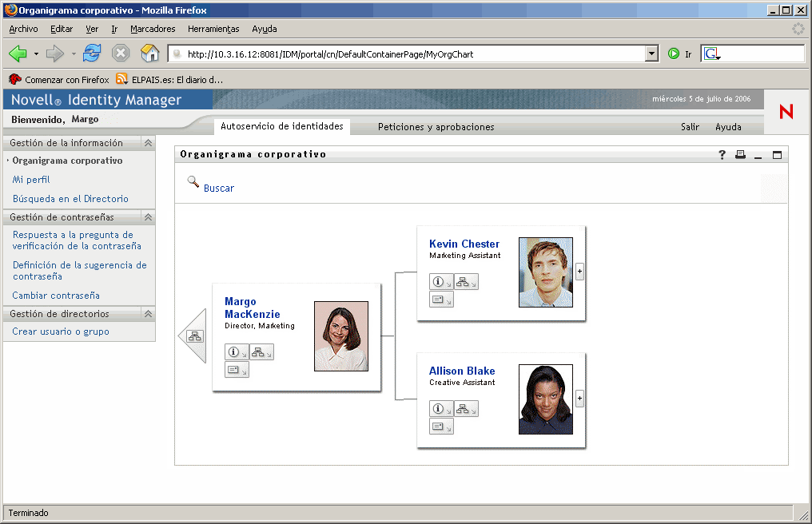Click the portlet print icon

click(x=741, y=154)
